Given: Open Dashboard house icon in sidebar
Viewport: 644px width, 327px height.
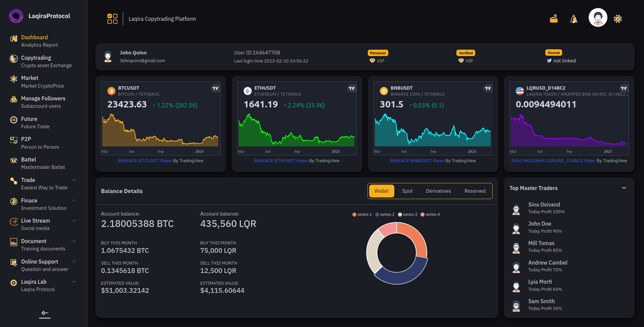Looking at the screenshot, I should tap(13, 39).
